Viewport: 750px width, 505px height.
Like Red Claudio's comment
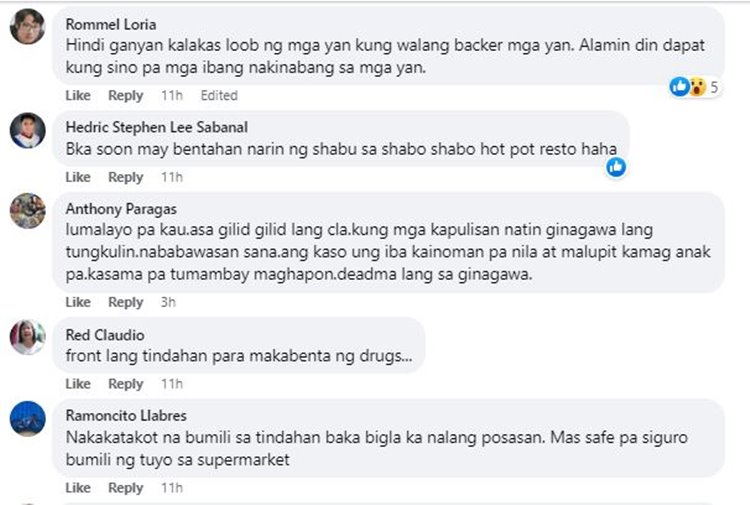point(78,384)
